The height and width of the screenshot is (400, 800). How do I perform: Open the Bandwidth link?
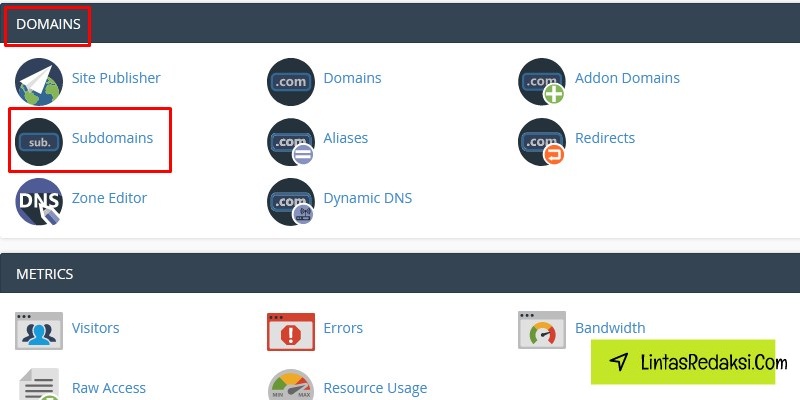(x=610, y=328)
